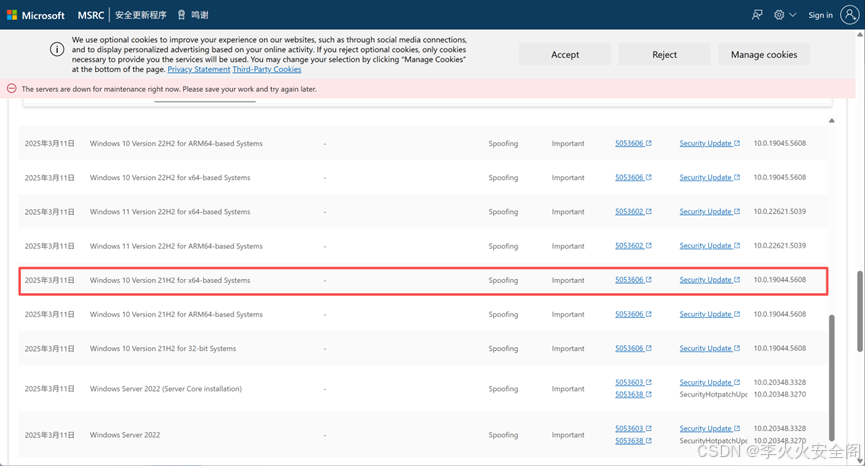Click the table's scroll-up arrow
The height and width of the screenshot is (466, 865).
point(831,120)
